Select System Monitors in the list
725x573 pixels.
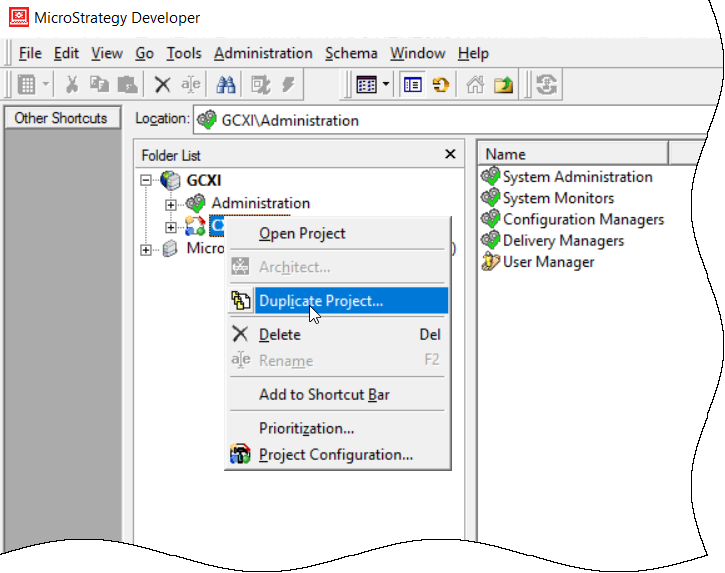[558, 198]
